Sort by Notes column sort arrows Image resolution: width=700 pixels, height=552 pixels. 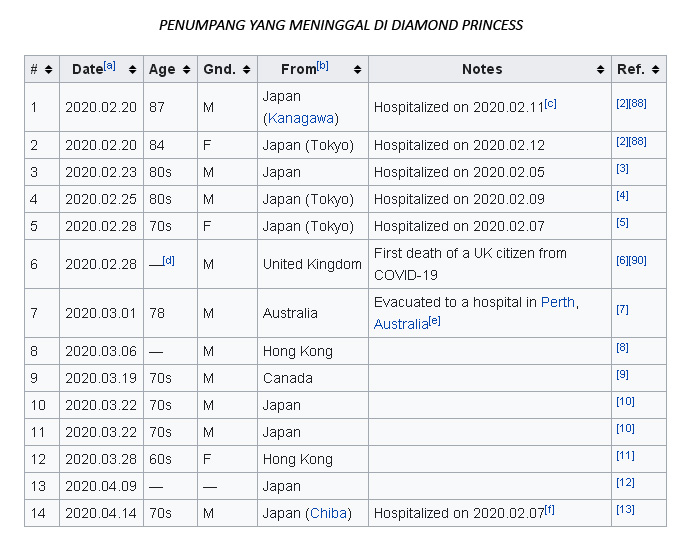pos(600,70)
